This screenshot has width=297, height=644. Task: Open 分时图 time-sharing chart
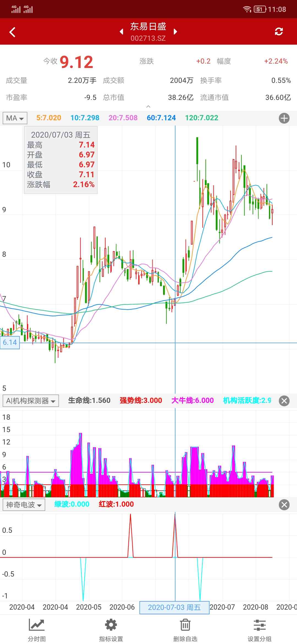pos(37,629)
